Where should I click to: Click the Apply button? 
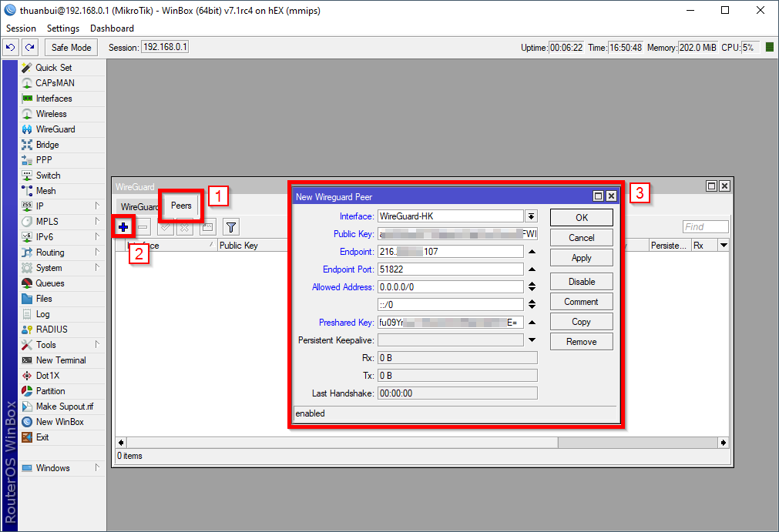tap(581, 258)
